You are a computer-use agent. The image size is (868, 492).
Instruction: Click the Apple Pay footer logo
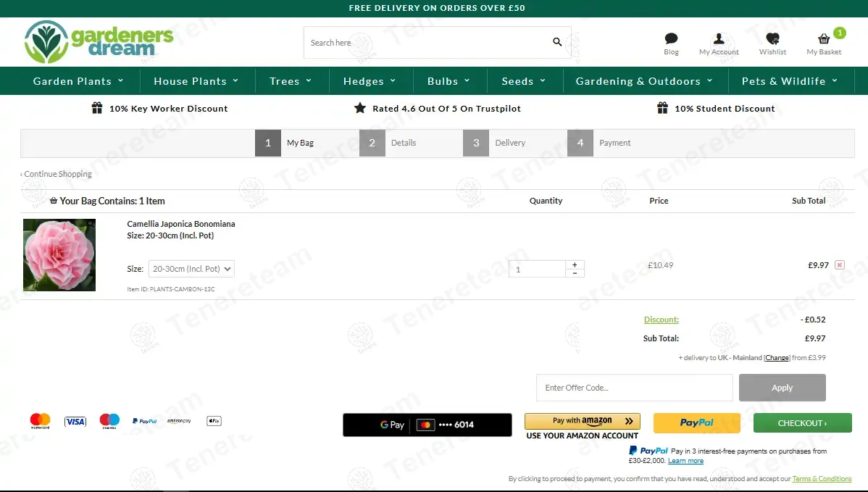[x=214, y=421]
